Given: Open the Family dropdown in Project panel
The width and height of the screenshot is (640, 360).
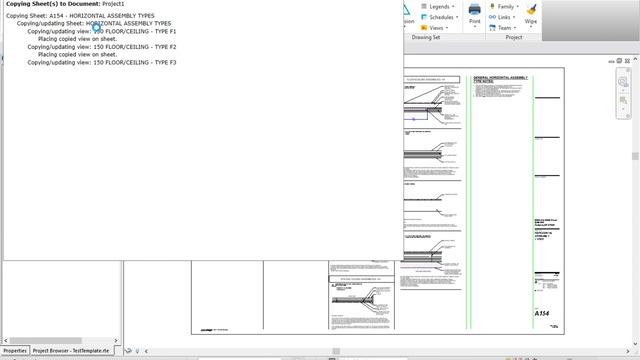Looking at the screenshot, I should coord(504,7).
